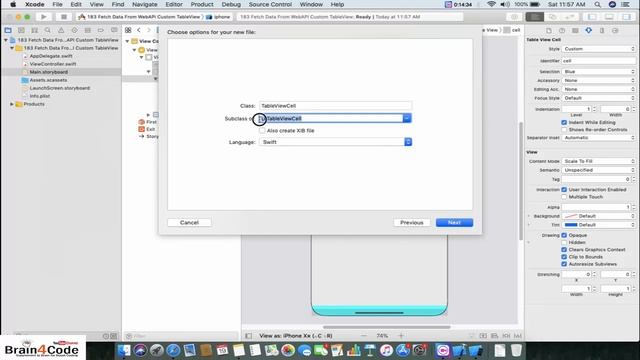Check Shows Re-order Controls

coord(564,130)
